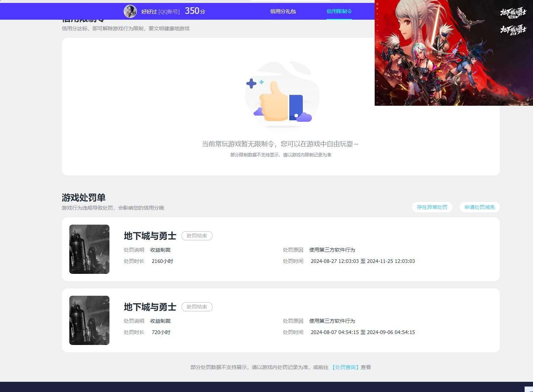The image size is (533, 392).
Task: Click the 350分 credit score
Action: point(195,11)
